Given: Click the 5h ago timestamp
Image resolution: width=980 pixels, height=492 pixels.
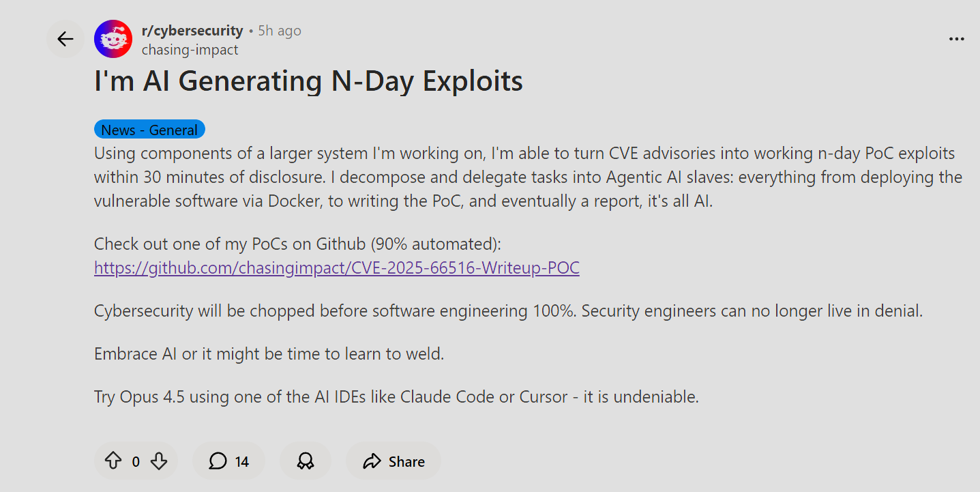Looking at the screenshot, I should point(280,31).
